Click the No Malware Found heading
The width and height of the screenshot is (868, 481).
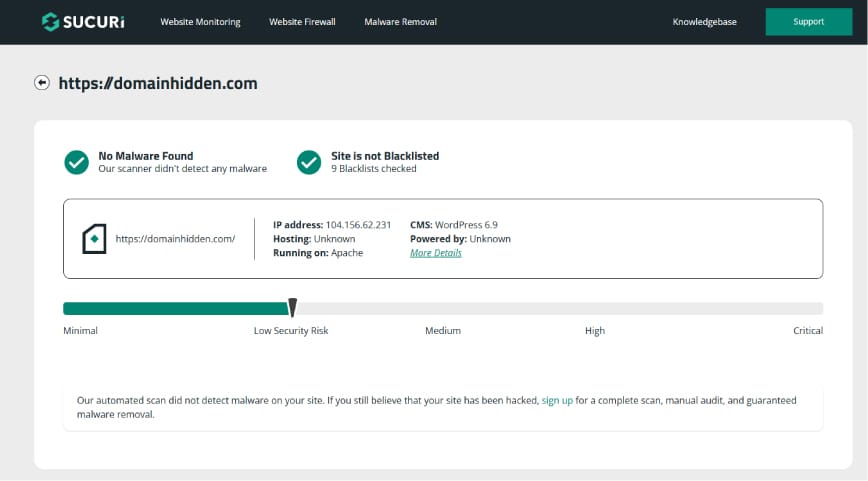click(x=146, y=156)
